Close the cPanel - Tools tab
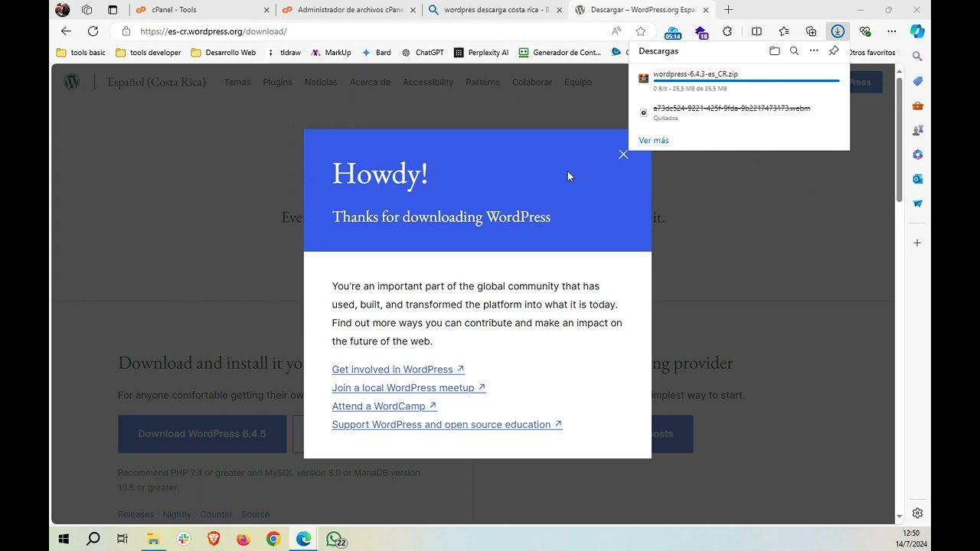 pyautogui.click(x=266, y=10)
